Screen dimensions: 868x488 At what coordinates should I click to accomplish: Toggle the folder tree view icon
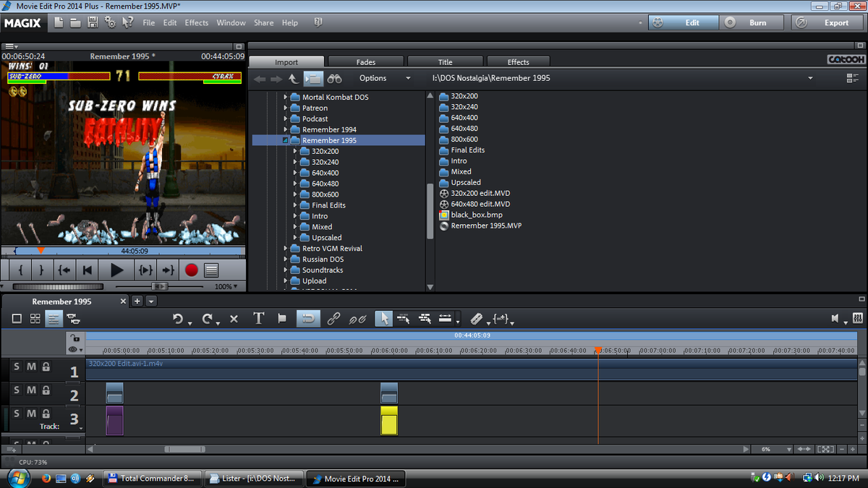click(313, 78)
